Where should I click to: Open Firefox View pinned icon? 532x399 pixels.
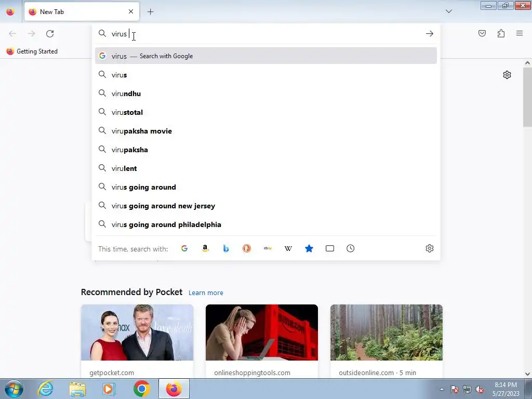[10, 12]
